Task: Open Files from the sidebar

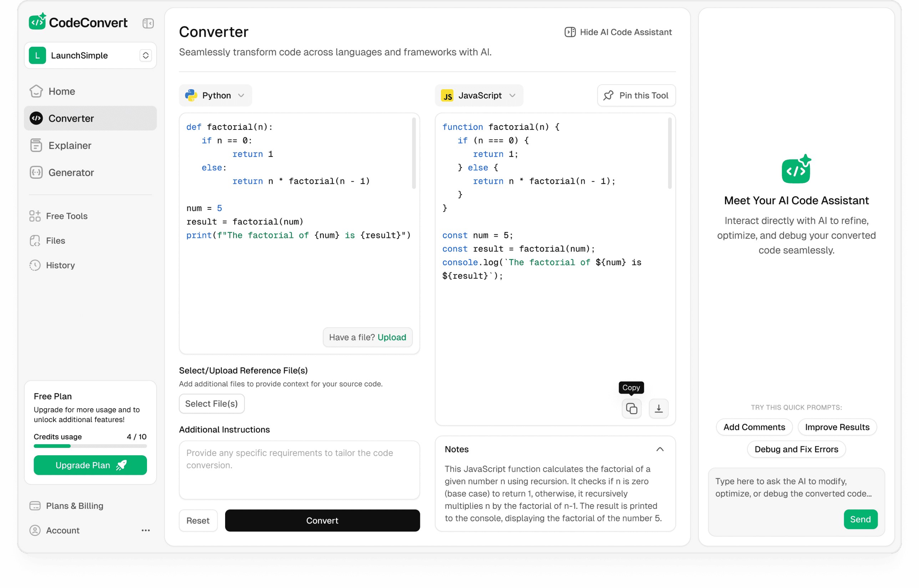Action: tap(55, 240)
